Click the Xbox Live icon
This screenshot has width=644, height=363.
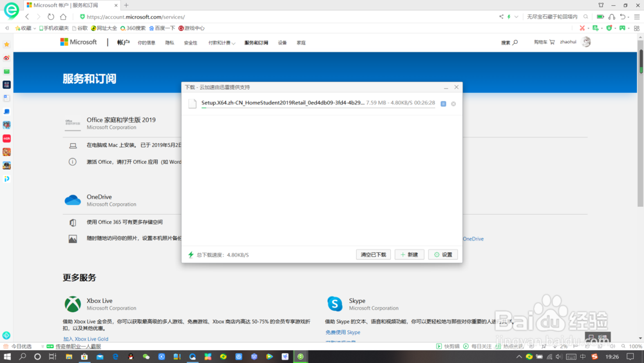point(73,304)
